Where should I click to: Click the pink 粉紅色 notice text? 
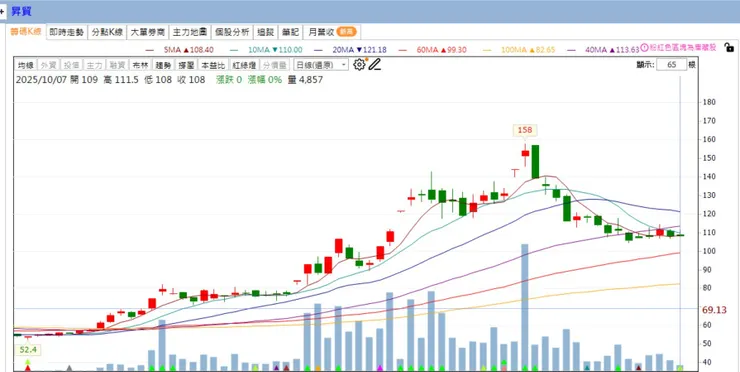[x=683, y=48]
